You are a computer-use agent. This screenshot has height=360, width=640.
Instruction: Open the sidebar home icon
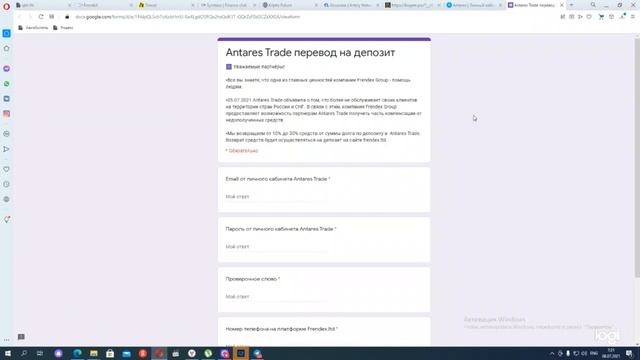(7, 49)
